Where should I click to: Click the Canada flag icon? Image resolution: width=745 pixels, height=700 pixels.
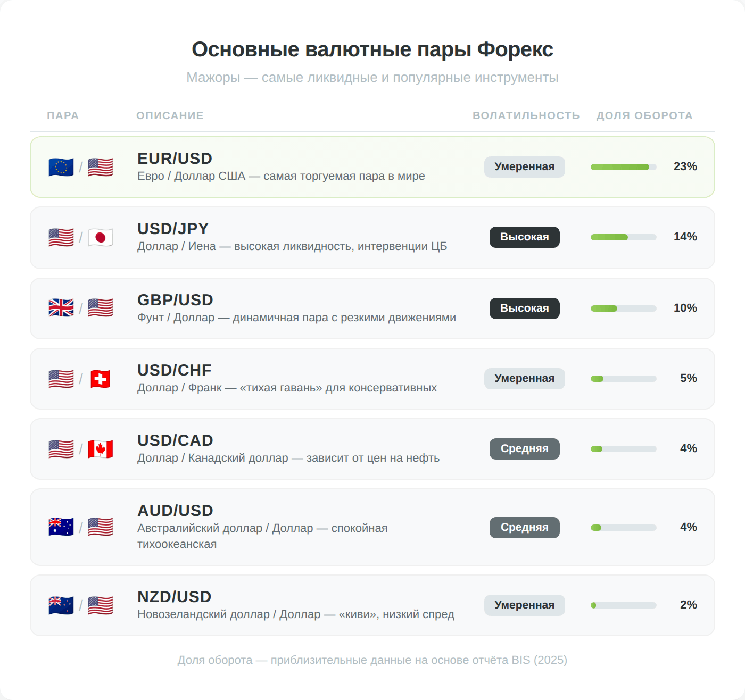(101, 449)
